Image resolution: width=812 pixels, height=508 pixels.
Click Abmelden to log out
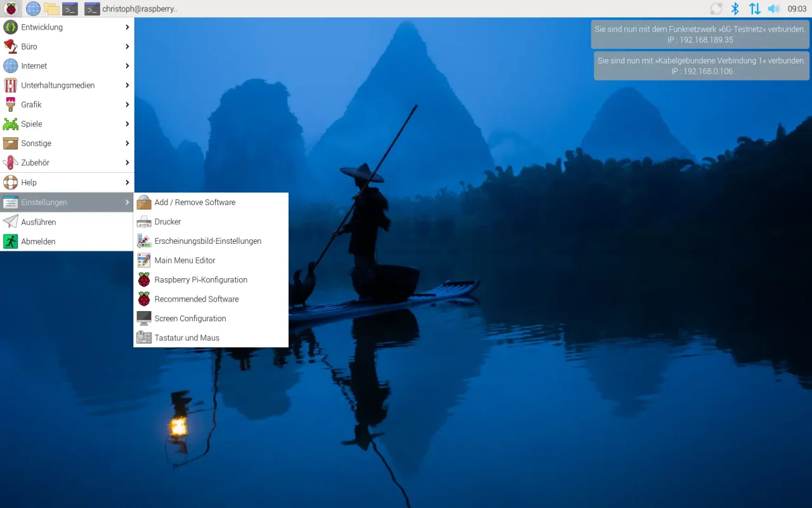point(38,242)
